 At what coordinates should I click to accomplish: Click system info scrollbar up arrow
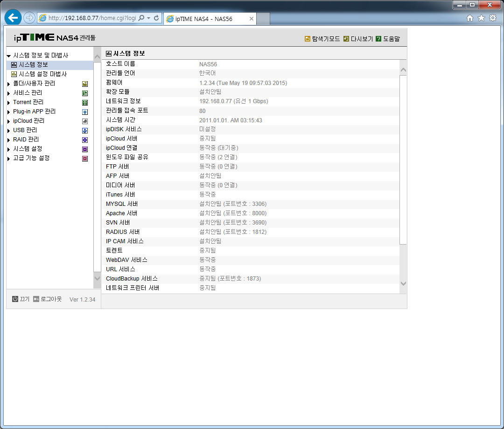coord(403,70)
